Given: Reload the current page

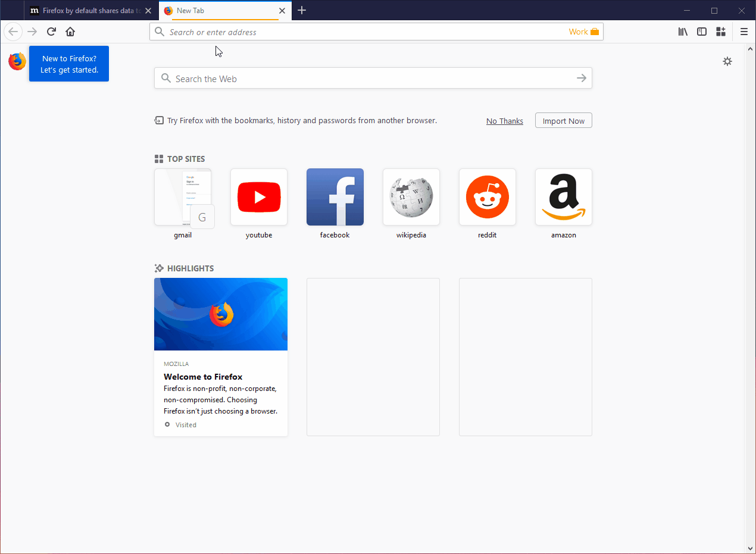Looking at the screenshot, I should pos(51,32).
